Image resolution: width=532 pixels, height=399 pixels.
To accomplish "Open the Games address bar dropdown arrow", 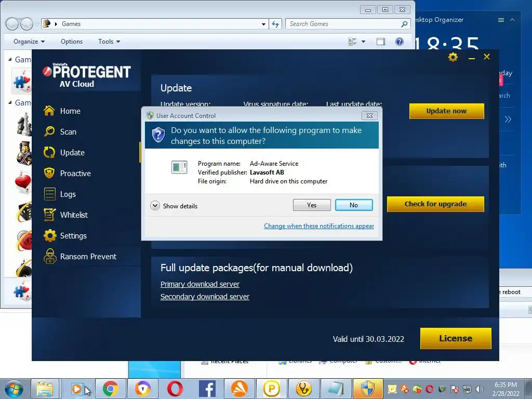I will 263,24.
